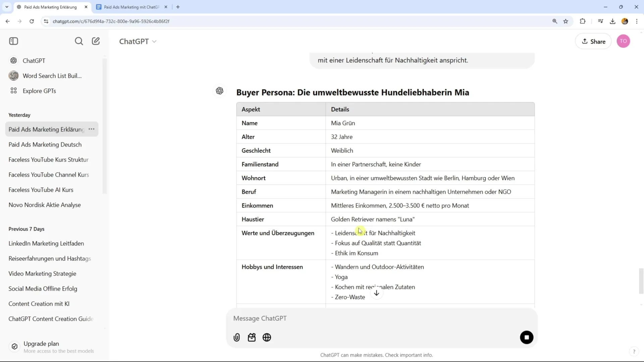
Task: Click the sidebar scrollbar thumb
Action: pos(104,126)
